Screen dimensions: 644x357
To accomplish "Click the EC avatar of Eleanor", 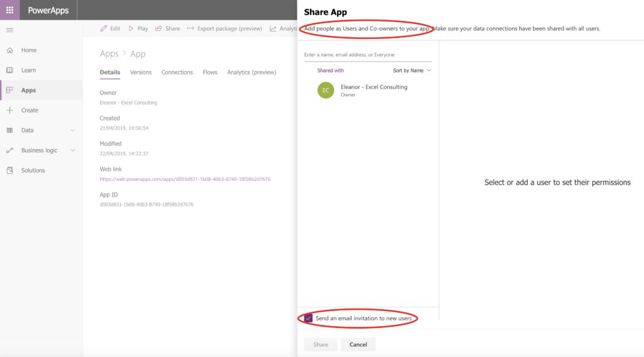I will [326, 91].
